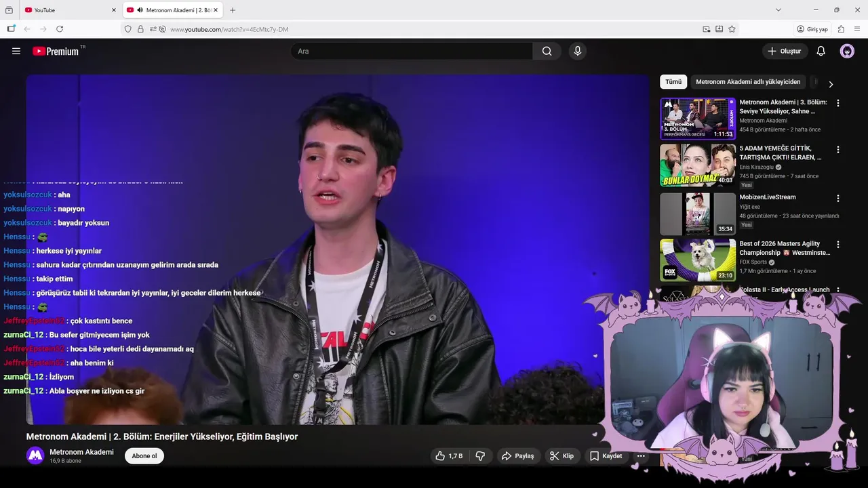
Task: Sign in with Giriş yap button
Action: [x=812, y=29]
